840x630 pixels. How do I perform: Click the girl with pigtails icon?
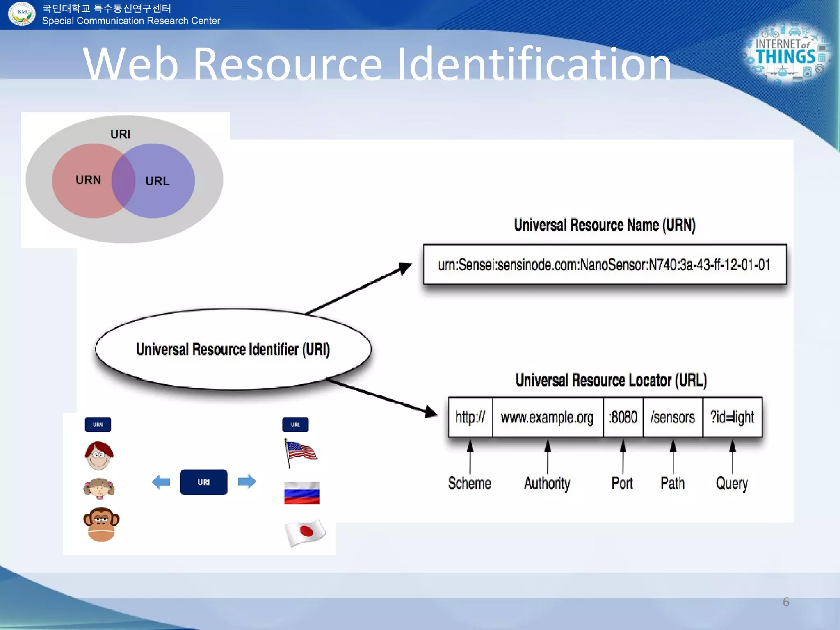(99, 488)
